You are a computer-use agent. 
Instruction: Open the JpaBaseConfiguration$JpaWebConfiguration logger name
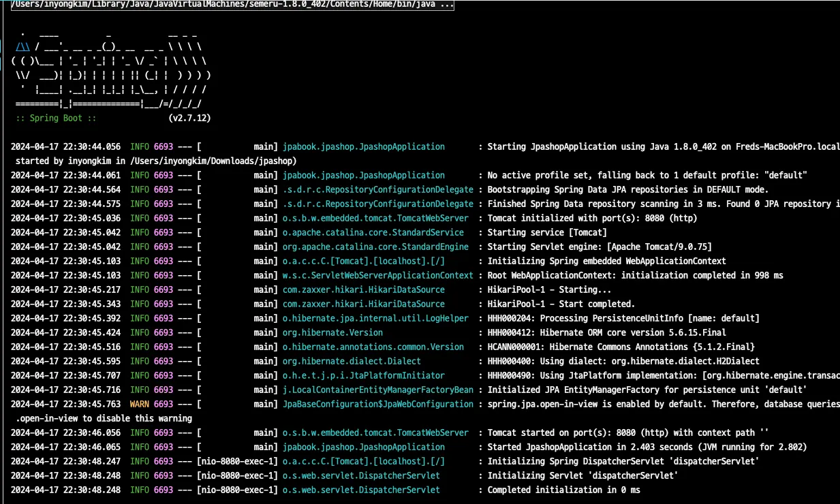(x=377, y=404)
